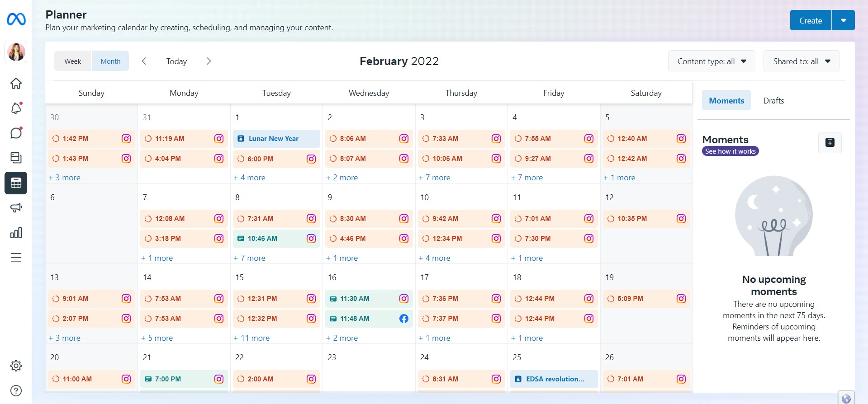
Task: Open the 11:00 AM post on February 20
Action: (x=91, y=379)
